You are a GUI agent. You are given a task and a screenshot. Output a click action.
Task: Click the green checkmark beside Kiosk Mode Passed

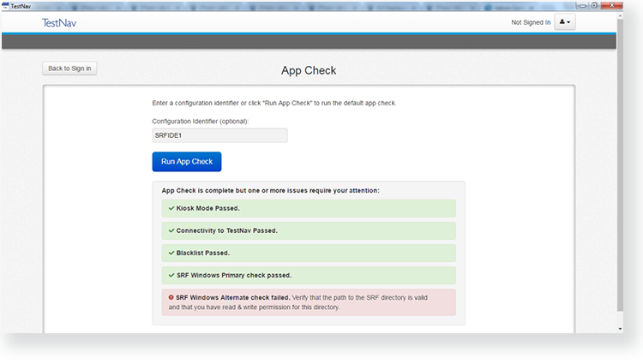tap(171, 208)
